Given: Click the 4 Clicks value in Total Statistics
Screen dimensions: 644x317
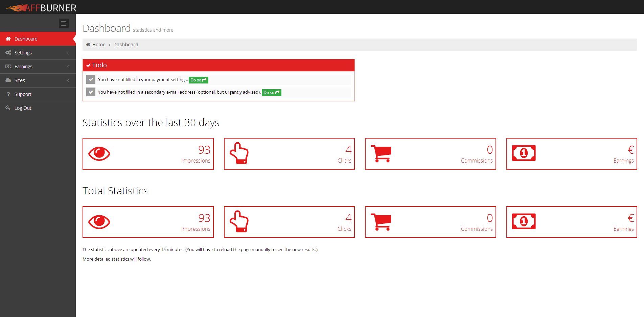Looking at the screenshot, I should pyautogui.click(x=348, y=218).
